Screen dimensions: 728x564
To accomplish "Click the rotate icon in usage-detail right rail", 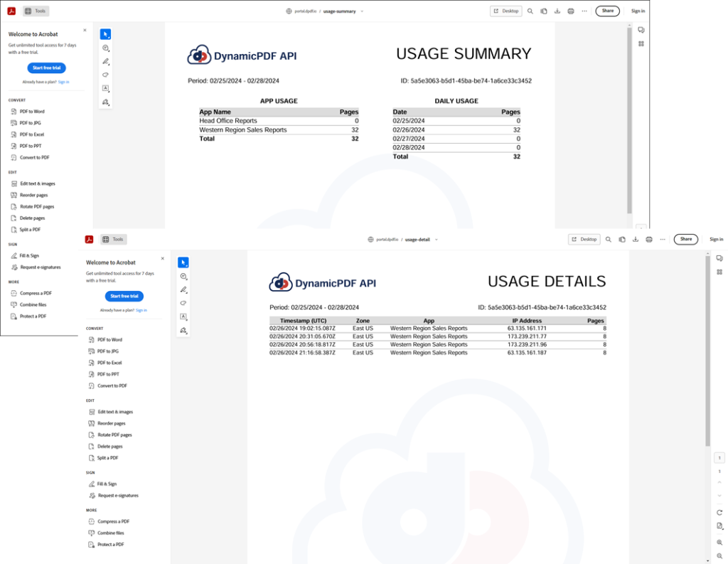I will tap(719, 512).
